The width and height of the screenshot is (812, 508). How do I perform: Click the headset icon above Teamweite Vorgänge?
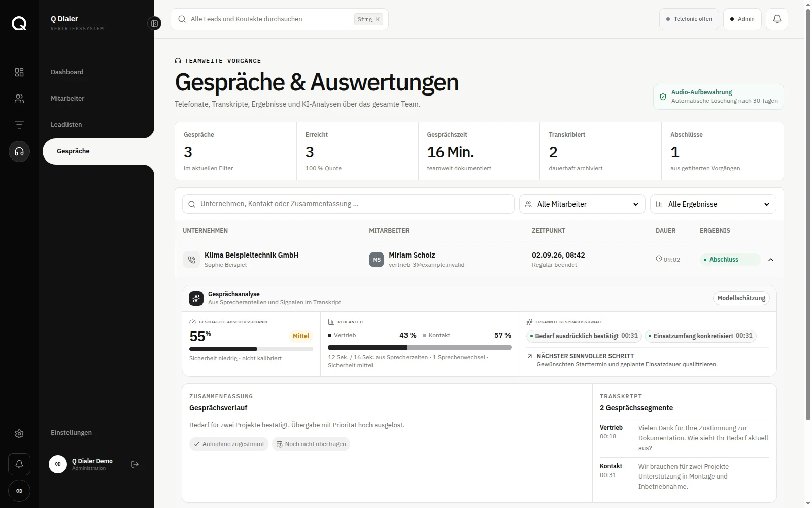pos(178,61)
